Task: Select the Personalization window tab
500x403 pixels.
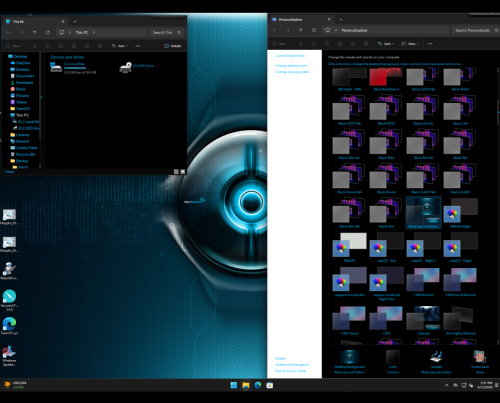Action: click(x=301, y=19)
